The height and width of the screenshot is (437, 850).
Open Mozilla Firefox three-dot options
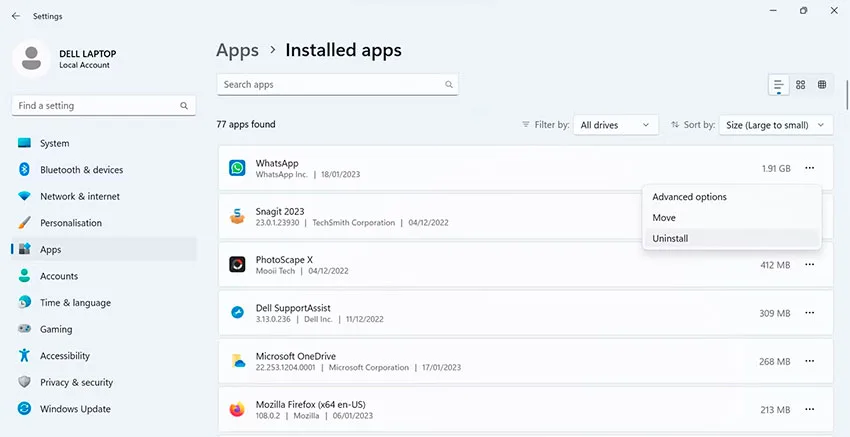click(x=809, y=409)
